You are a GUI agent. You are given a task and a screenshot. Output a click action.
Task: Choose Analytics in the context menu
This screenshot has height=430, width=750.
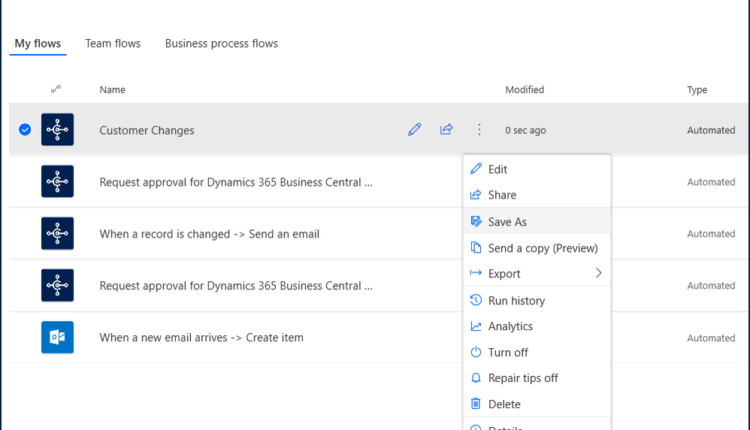pyautogui.click(x=510, y=327)
